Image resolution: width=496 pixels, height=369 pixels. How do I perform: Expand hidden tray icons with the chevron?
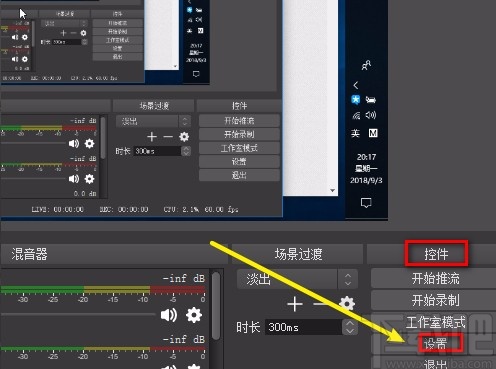click(x=356, y=85)
